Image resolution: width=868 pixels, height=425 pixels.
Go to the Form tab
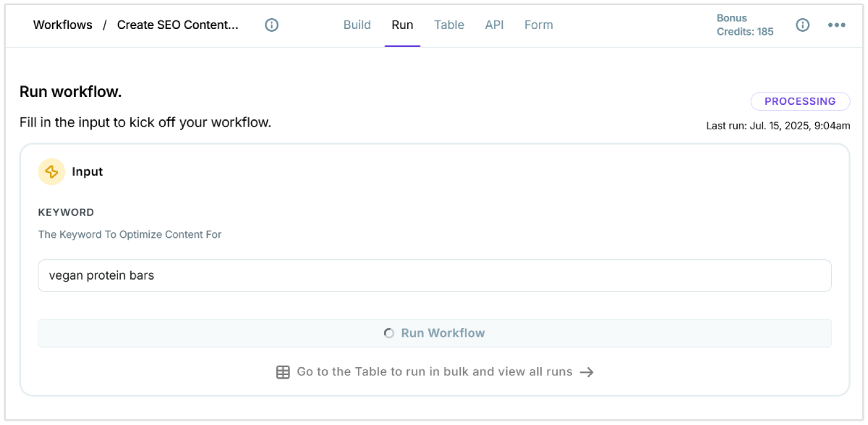(x=538, y=25)
